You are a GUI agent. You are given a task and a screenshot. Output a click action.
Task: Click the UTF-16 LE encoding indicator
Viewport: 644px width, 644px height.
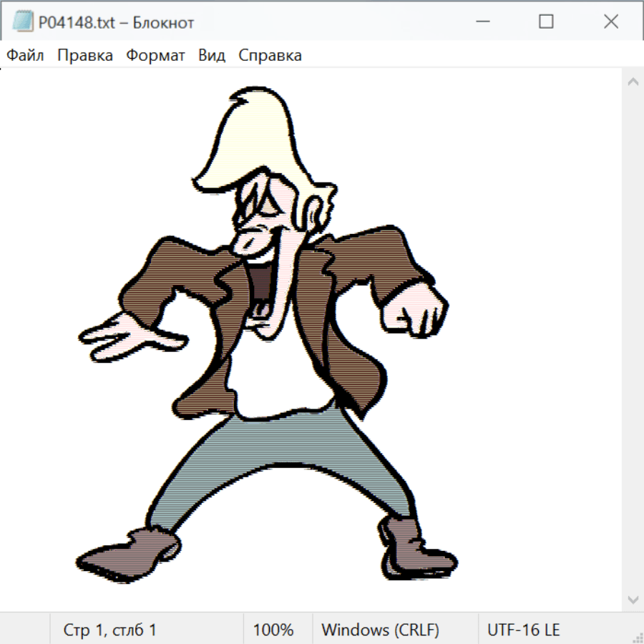[x=523, y=630]
